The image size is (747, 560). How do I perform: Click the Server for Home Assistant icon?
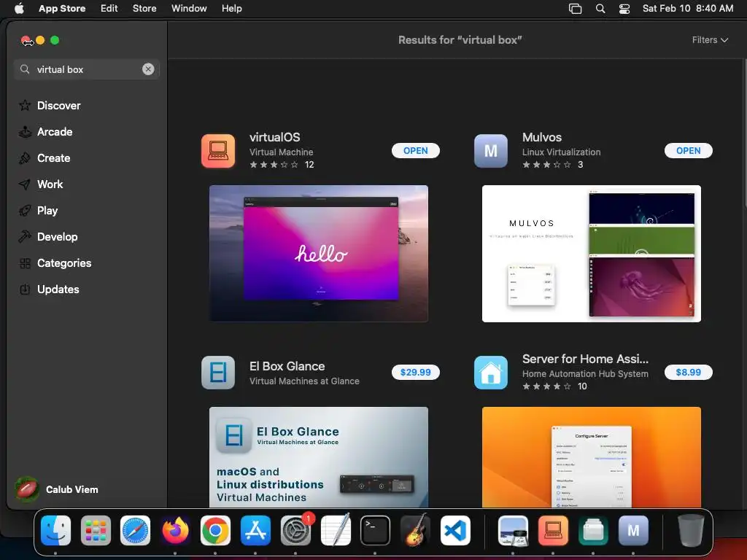click(491, 373)
